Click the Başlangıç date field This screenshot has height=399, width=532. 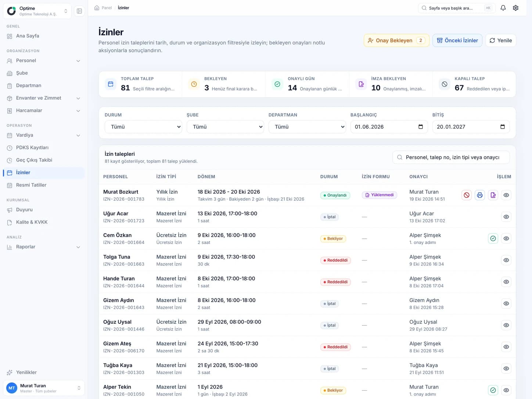[x=389, y=127]
